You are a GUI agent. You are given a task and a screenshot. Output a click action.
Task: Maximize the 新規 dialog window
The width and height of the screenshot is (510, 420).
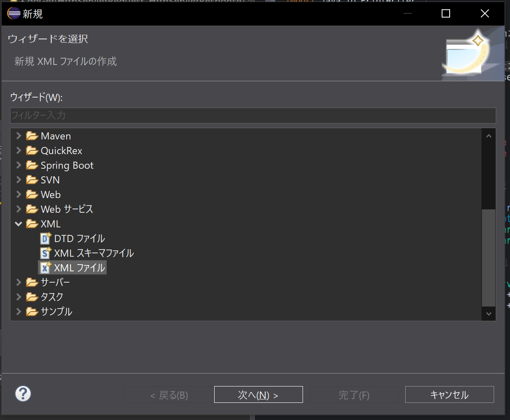pos(446,14)
